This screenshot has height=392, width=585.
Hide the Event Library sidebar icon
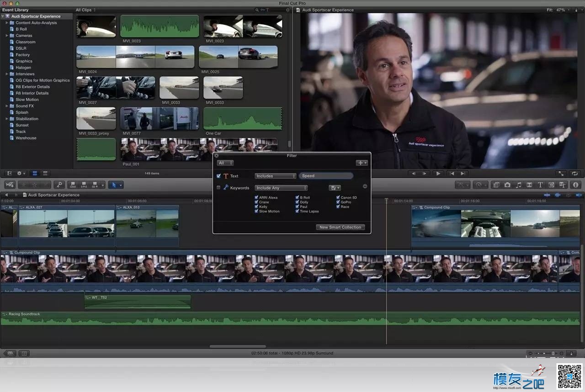9,174
